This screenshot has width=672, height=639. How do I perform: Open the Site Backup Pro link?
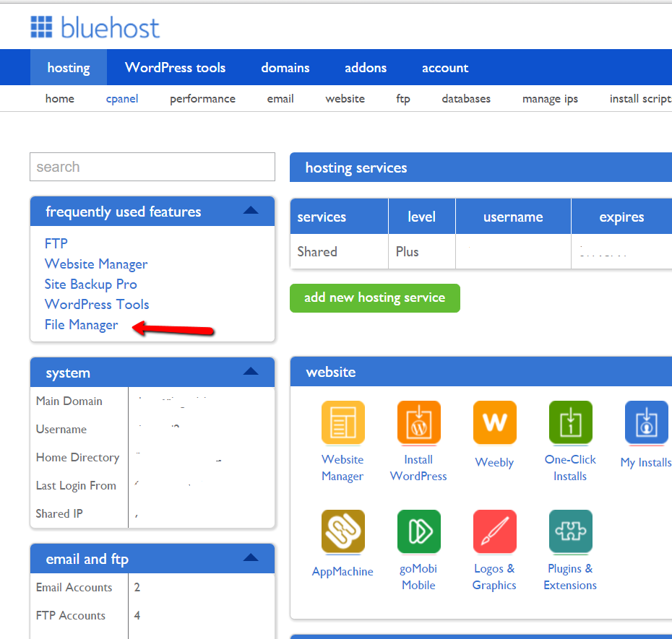pyautogui.click(x=91, y=284)
